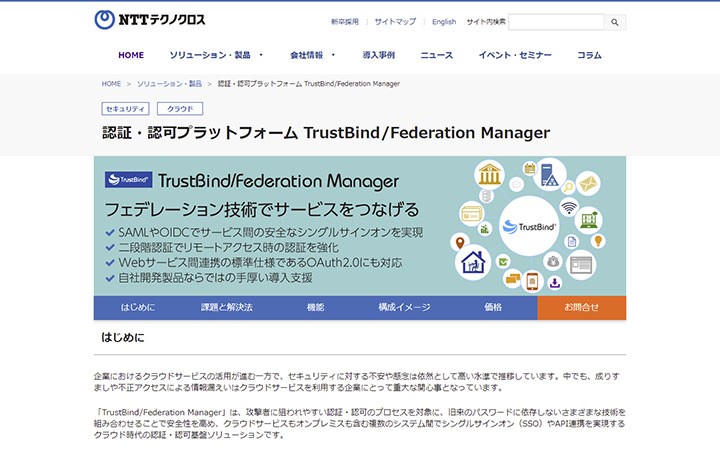
Task: Click the bank building icon in banner
Action: [x=491, y=176]
